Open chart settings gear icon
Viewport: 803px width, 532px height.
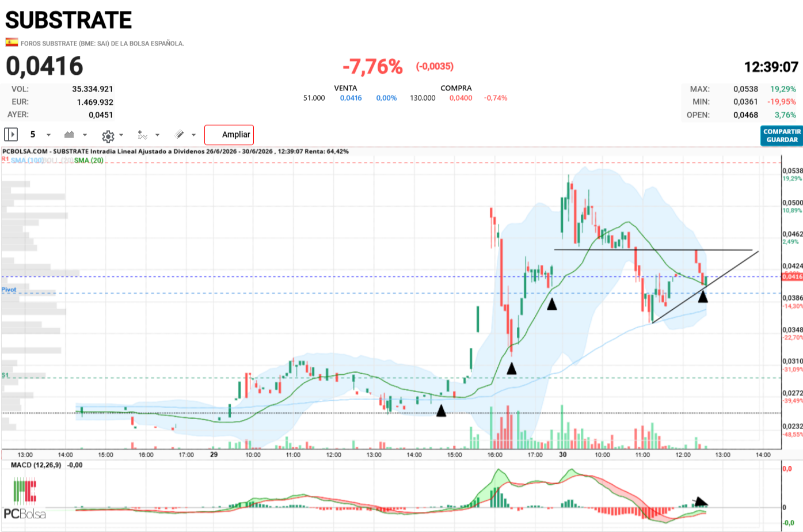point(108,136)
